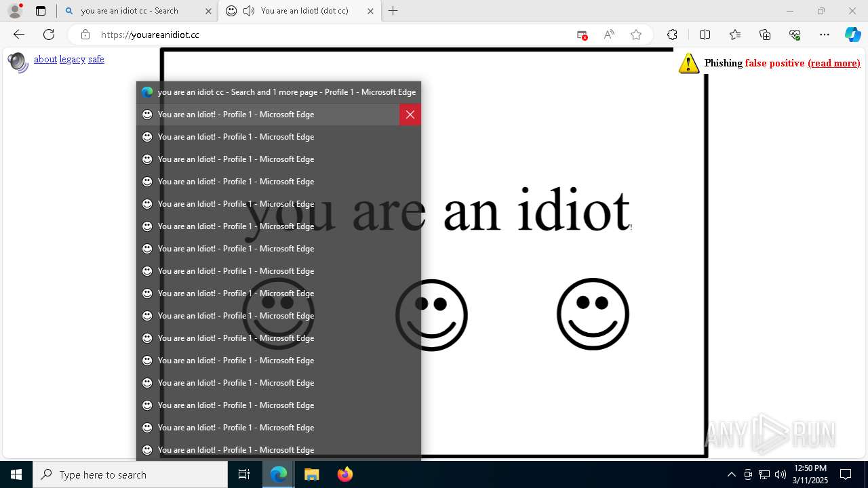
Task: Open the Favorites list icon
Action: click(x=735, y=35)
